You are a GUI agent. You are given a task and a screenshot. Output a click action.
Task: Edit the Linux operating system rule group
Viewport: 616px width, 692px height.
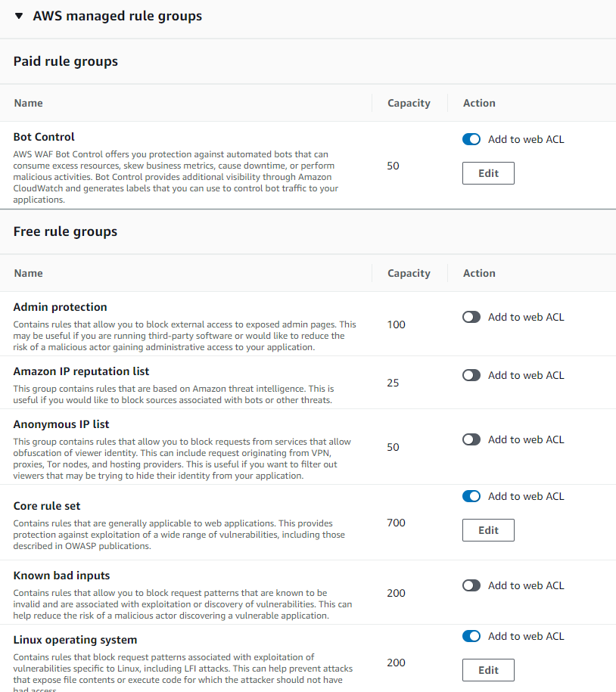488,670
